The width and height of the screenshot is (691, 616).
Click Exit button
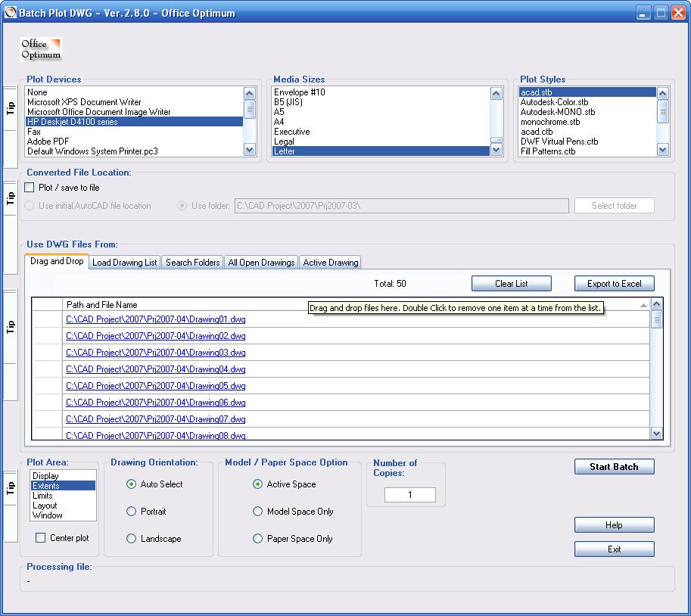pos(615,549)
